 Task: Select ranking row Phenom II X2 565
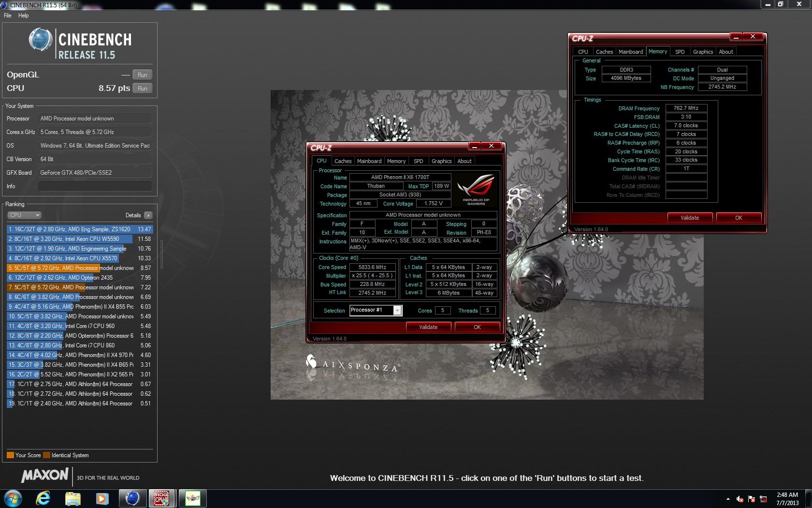[x=80, y=374]
